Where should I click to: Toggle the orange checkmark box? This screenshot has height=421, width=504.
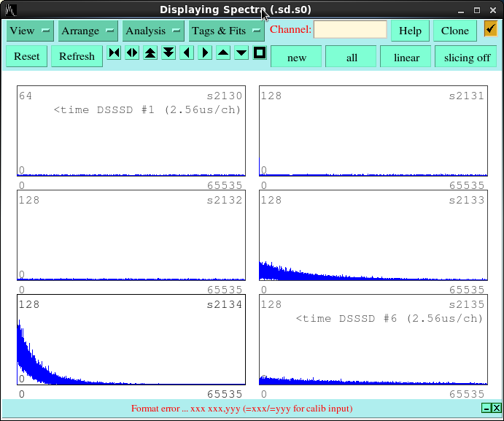490,30
